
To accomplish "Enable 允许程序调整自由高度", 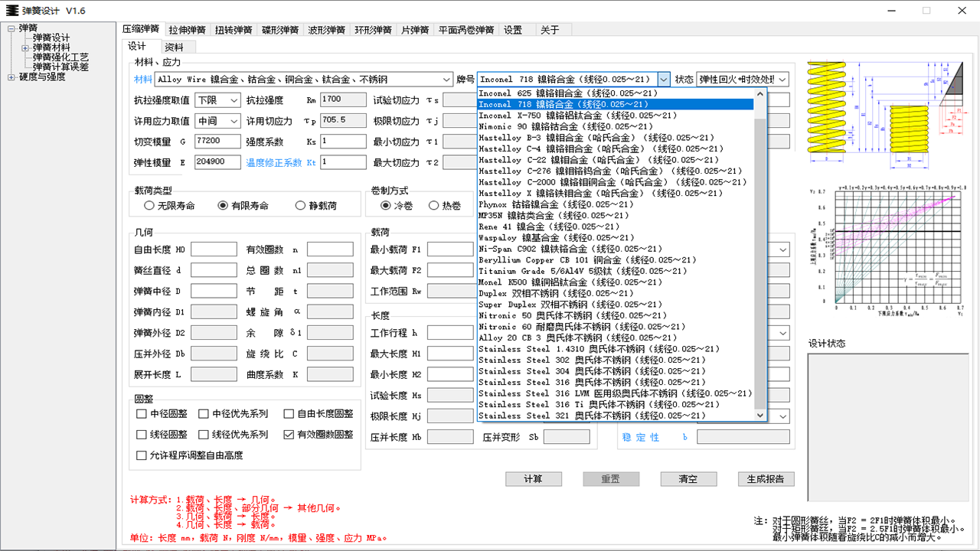I will tap(141, 455).
